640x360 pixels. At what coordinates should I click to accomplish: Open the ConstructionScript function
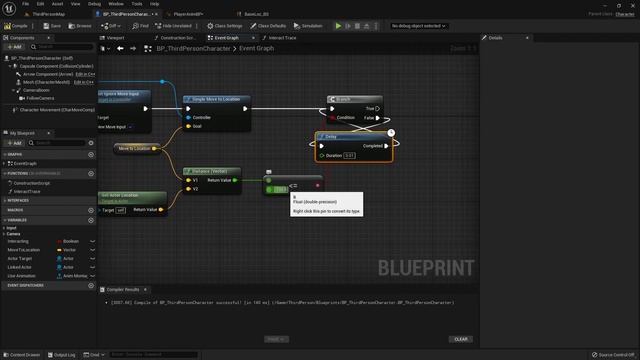(31, 183)
